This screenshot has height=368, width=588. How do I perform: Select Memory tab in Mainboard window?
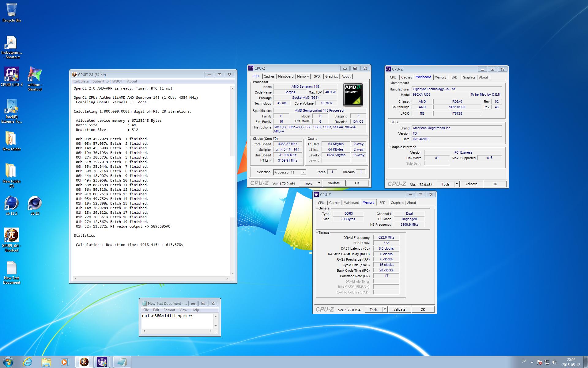440,77
